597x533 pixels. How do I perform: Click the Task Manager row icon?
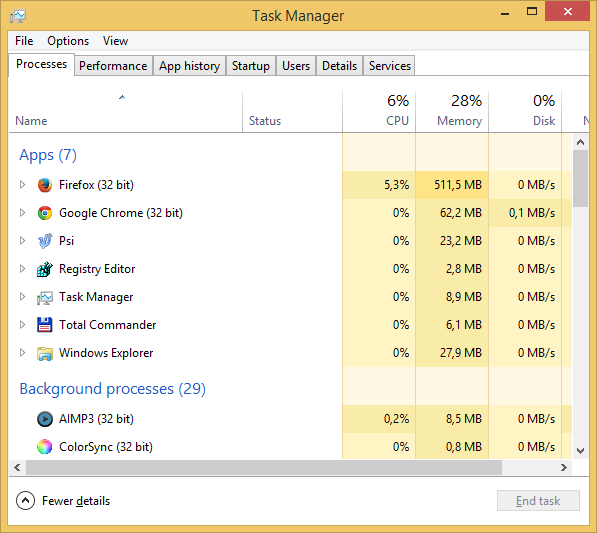point(45,297)
